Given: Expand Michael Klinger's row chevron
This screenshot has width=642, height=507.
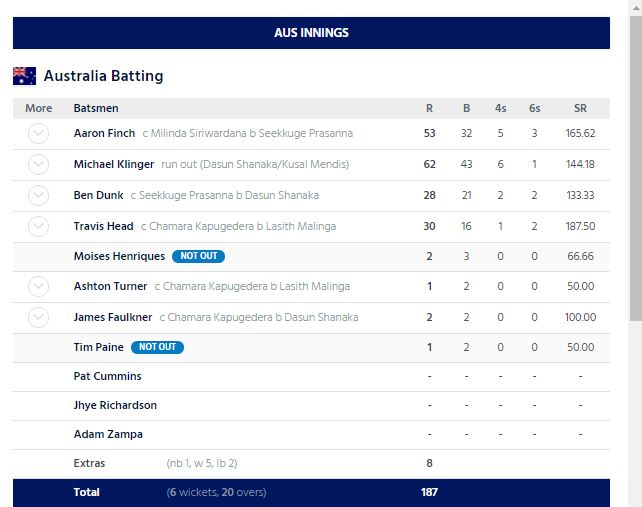Looking at the screenshot, I should pyautogui.click(x=38, y=165).
